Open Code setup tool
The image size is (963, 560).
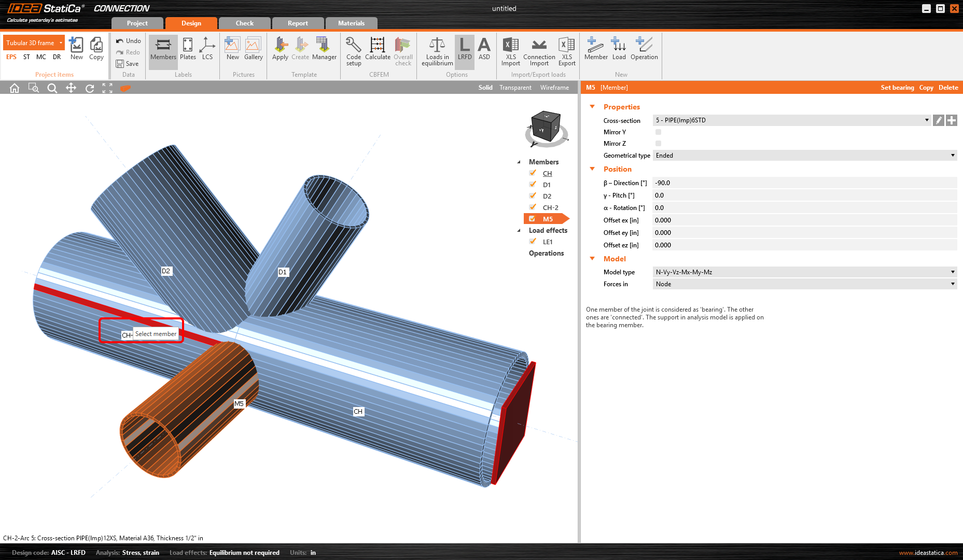click(x=354, y=51)
